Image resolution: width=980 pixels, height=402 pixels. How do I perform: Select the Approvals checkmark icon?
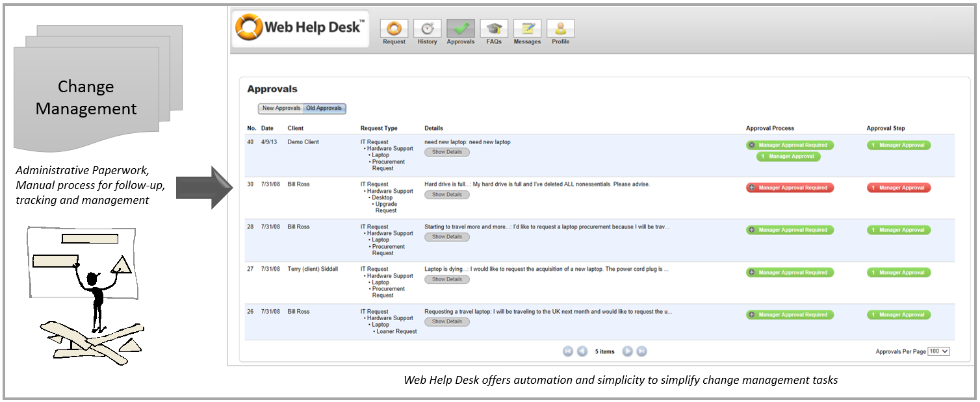461,29
